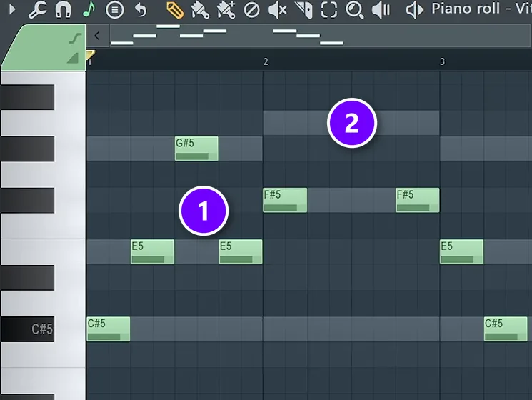The image size is (532, 400).
Task: Toggle the slide triangle icon
Action: [73, 58]
